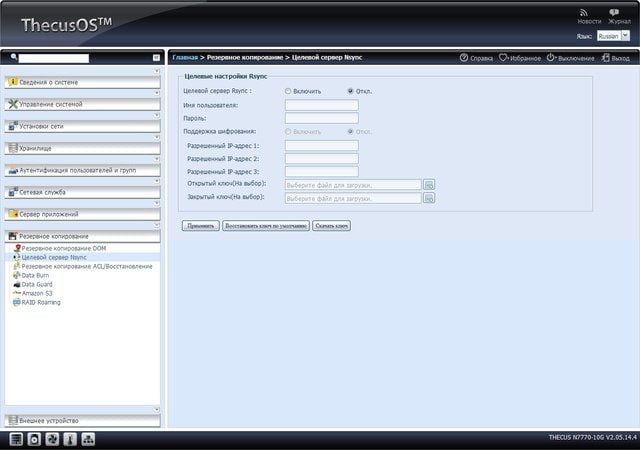640x450 pixels.
Task: Select Откл. radio for Rsync target server
Action: click(x=350, y=91)
